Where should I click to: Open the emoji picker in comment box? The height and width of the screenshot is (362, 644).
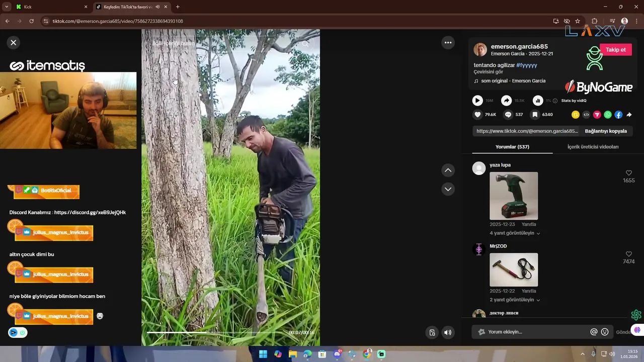[605, 332]
